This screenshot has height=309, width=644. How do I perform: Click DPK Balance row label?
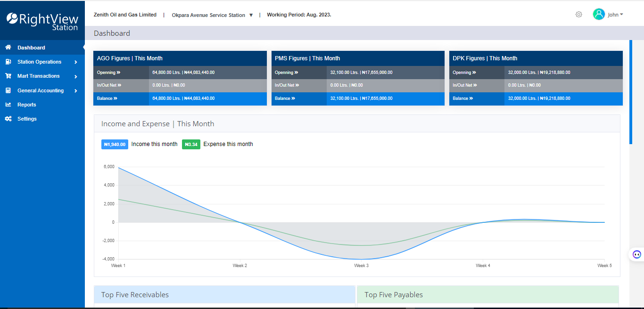point(463,98)
